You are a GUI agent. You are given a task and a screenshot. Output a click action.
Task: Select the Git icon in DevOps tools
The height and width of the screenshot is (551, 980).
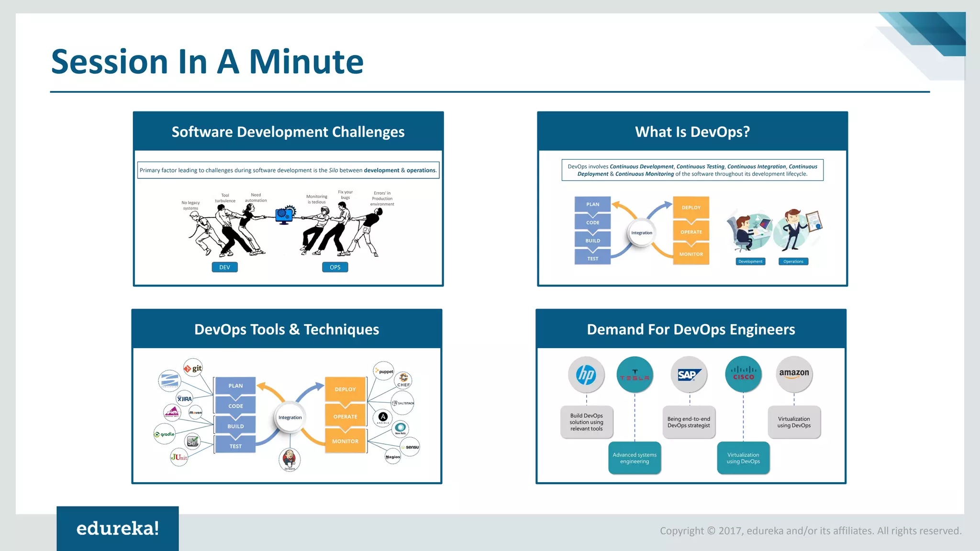coord(194,368)
